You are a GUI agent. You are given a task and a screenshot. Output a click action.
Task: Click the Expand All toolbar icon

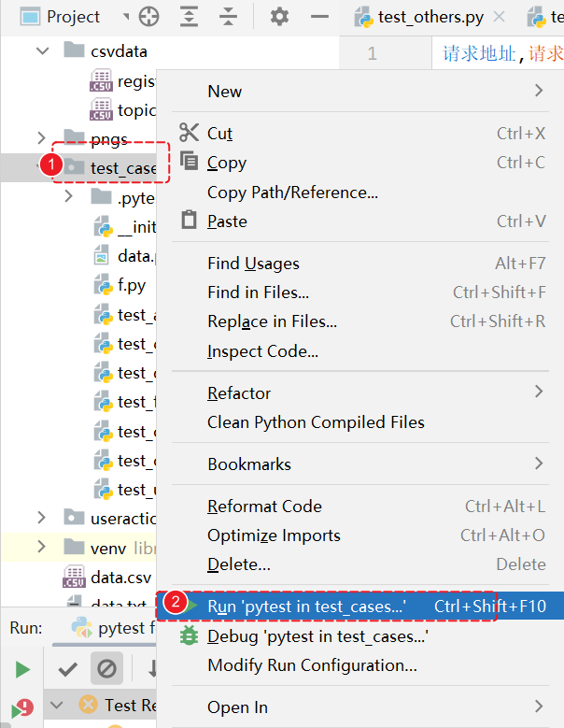[189, 17]
